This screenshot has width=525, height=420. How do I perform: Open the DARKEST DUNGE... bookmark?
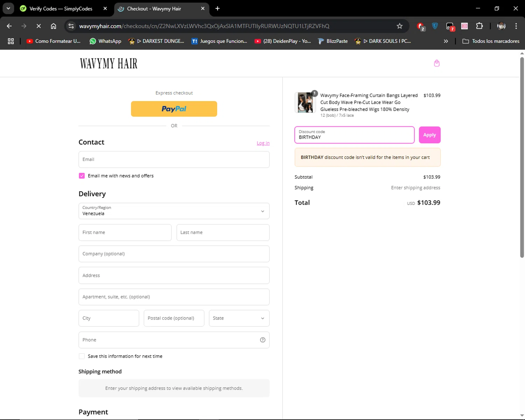156,41
